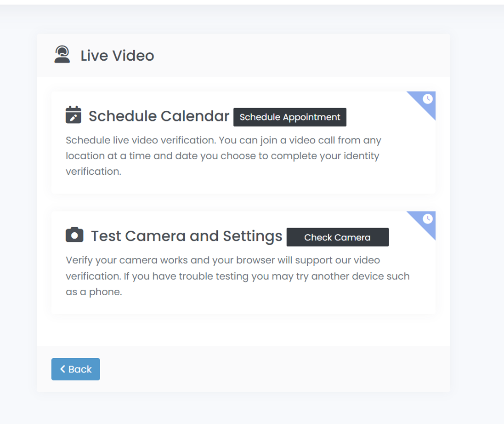
Task: Click the "Live Video" page title
Action: coord(117,56)
